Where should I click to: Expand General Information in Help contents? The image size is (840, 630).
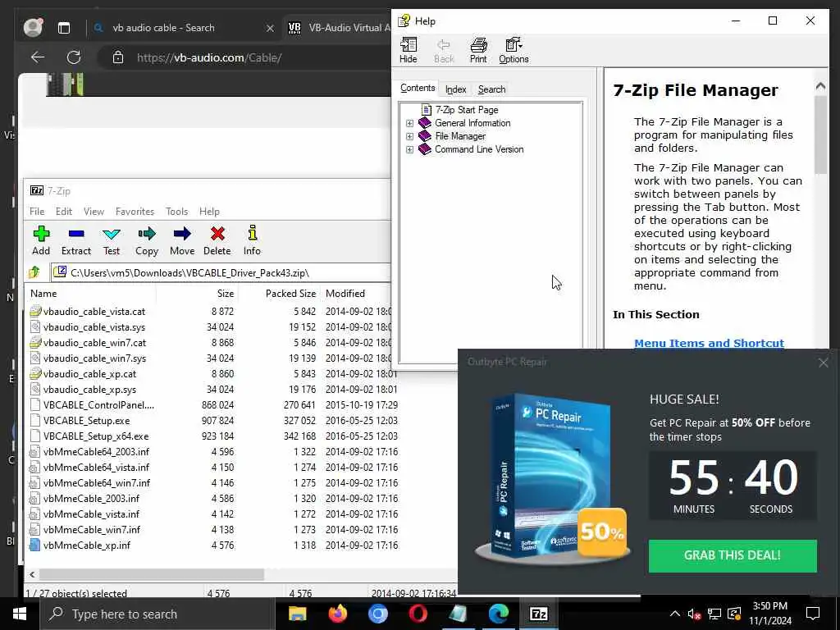(410, 123)
